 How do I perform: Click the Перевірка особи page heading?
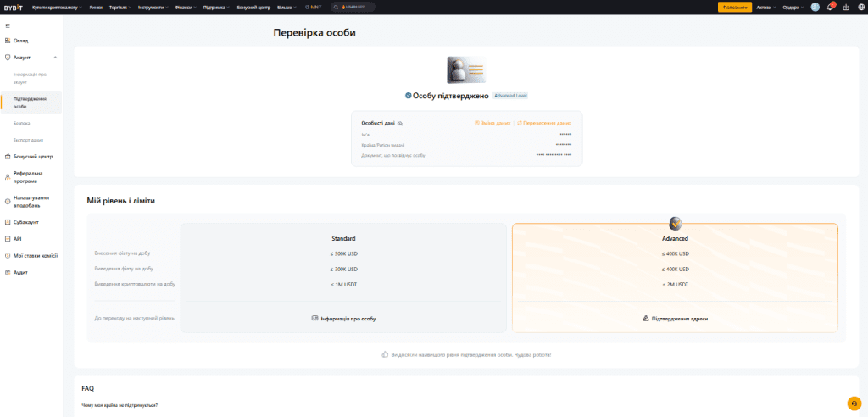pos(314,33)
